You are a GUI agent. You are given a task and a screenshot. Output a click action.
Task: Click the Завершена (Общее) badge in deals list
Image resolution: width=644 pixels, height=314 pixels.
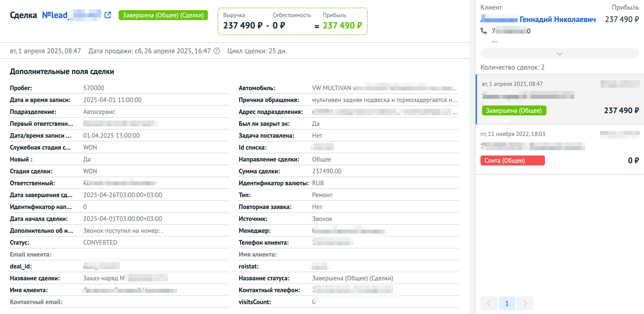click(514, 110)
